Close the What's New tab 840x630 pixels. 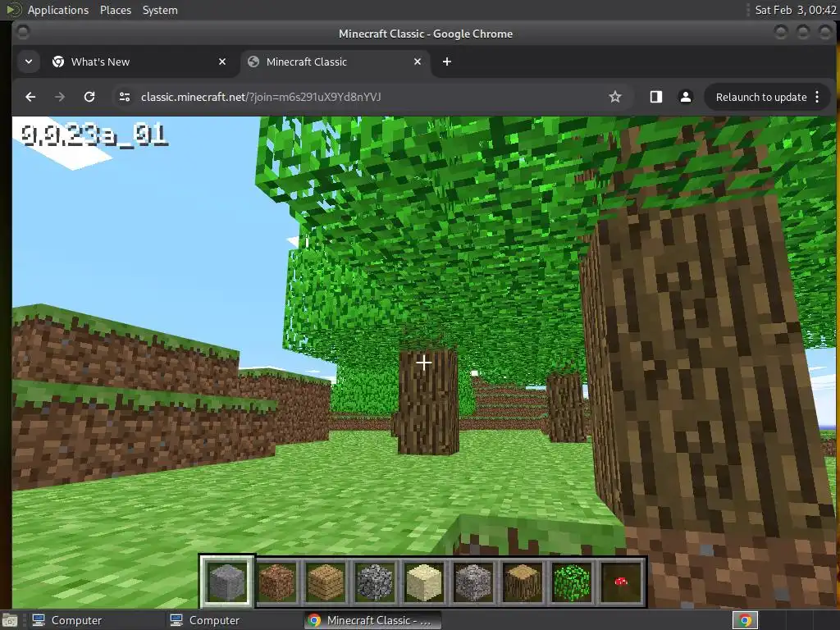click(x=222, y=62)
